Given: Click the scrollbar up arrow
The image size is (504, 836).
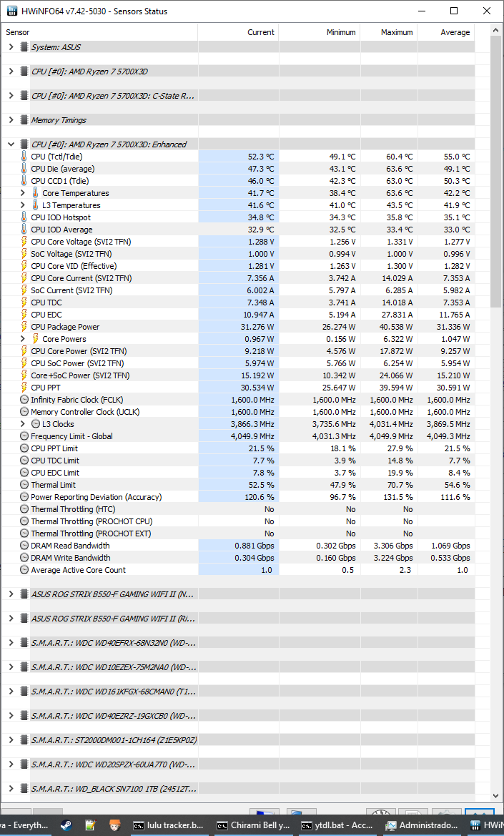Looking at the screenshot, I should tap(496, 29).
